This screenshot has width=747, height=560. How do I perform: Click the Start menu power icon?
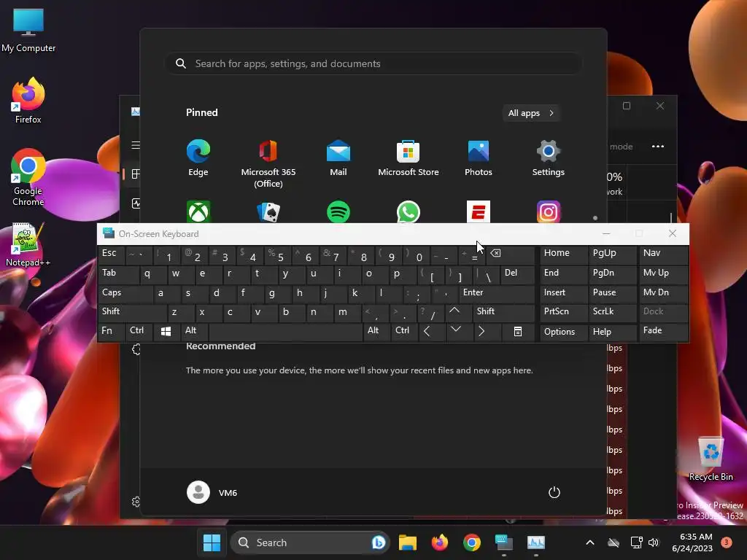click(x=554, y=492)
